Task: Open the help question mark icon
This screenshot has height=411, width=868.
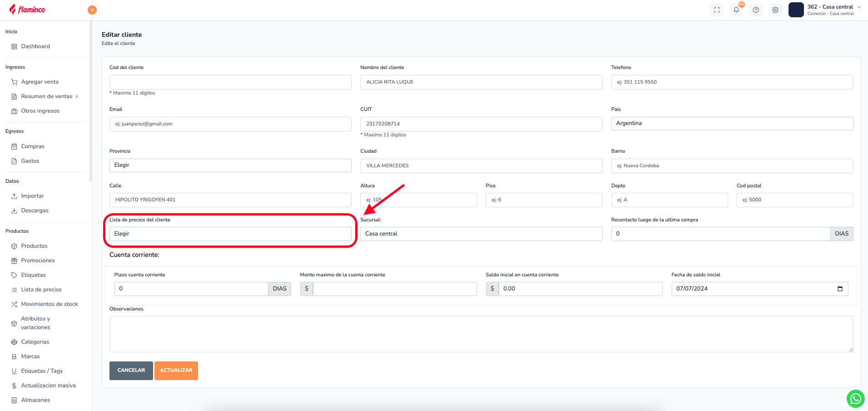Action: [x=756, y=10]
